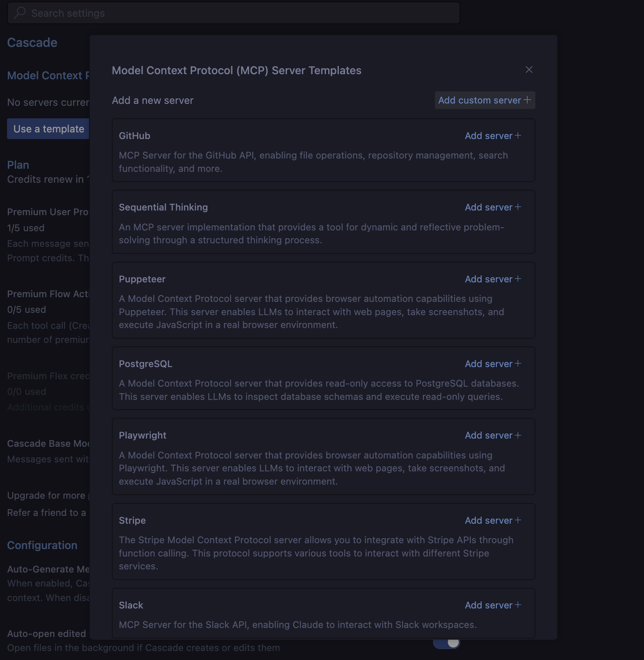Click the PostgreSQL server description text
Screen dimensions: 644x660
point(319,390)
